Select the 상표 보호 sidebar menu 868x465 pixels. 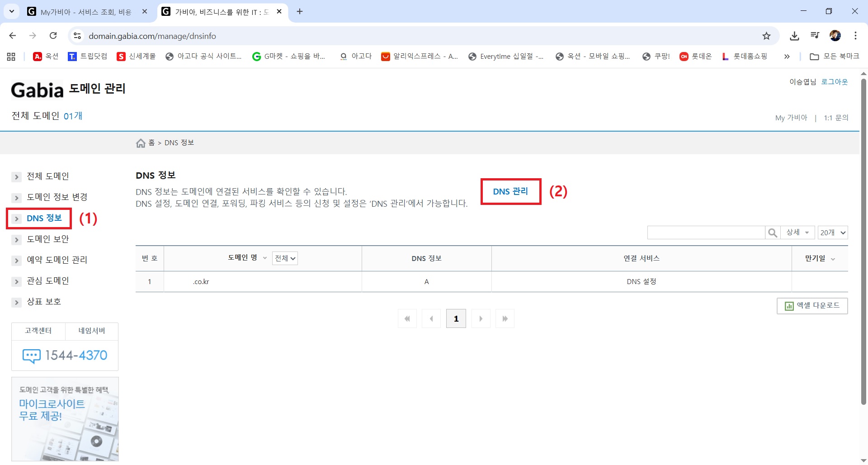click(x=44, y=302)
